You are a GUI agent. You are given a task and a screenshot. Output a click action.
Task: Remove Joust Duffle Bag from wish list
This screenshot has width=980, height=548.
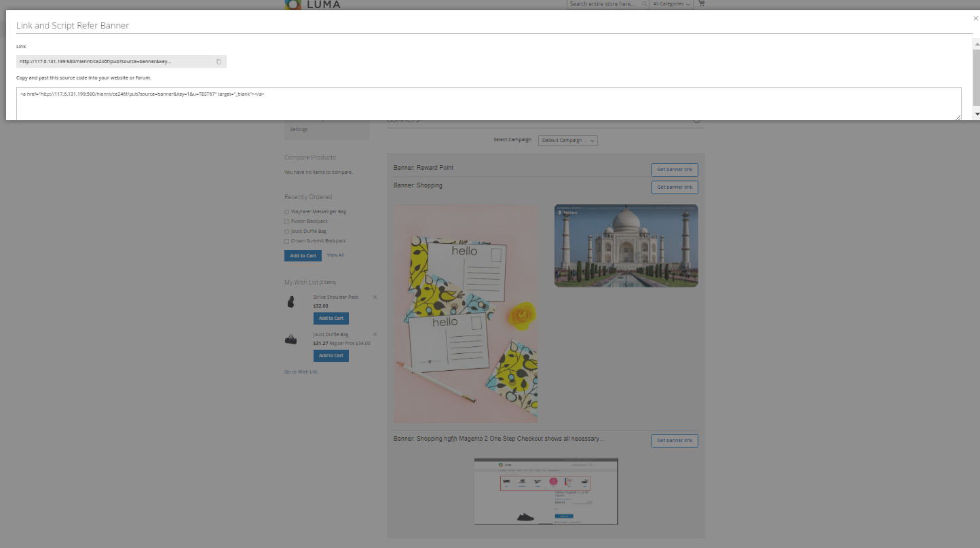tap(375, 335)
